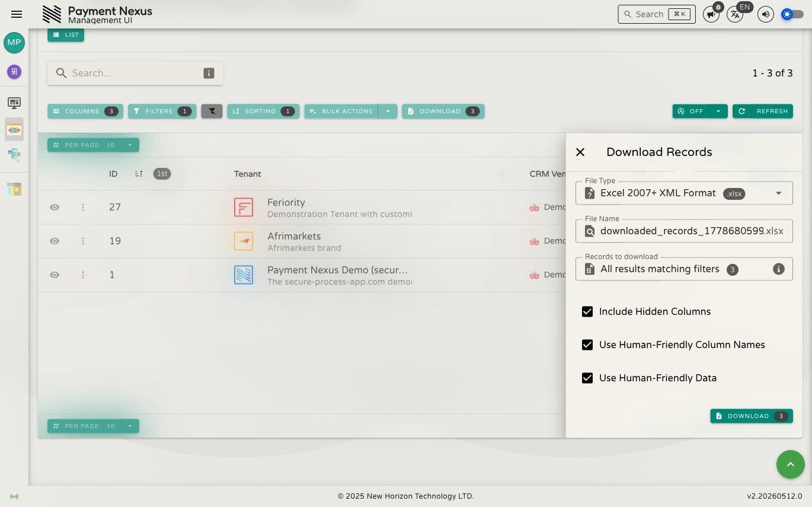Screen dimensions: 812x507
Task: Edit the File Name field
Action: (x=684, y=231)
